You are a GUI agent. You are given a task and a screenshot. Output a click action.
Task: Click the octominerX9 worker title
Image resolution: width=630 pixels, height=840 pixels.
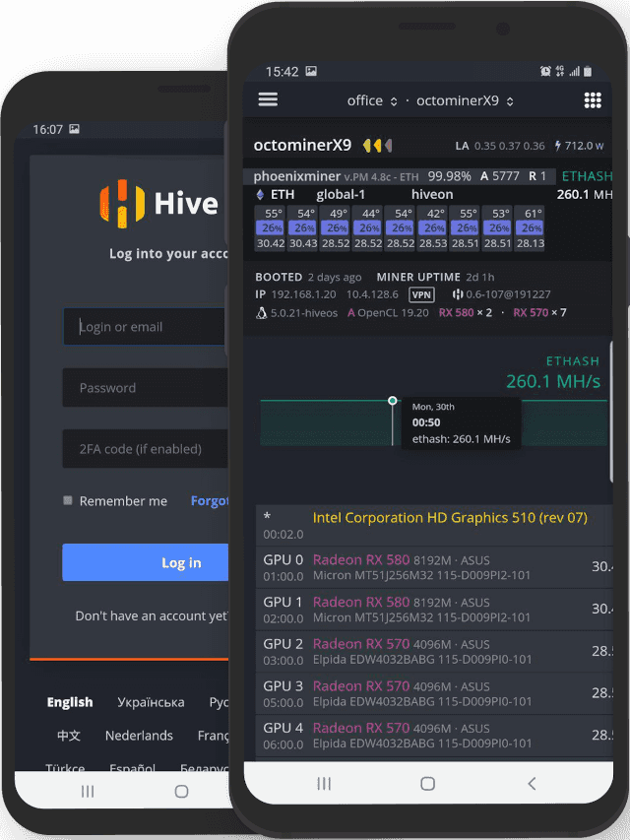[302, 145]
